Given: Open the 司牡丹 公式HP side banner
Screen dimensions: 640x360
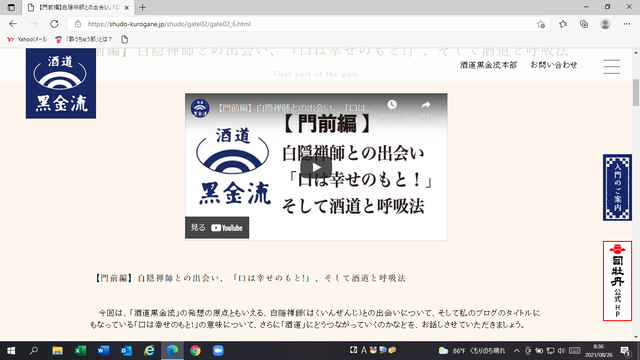Looking at the screenshot, I should pyautogui.click(x=617, y=281).
